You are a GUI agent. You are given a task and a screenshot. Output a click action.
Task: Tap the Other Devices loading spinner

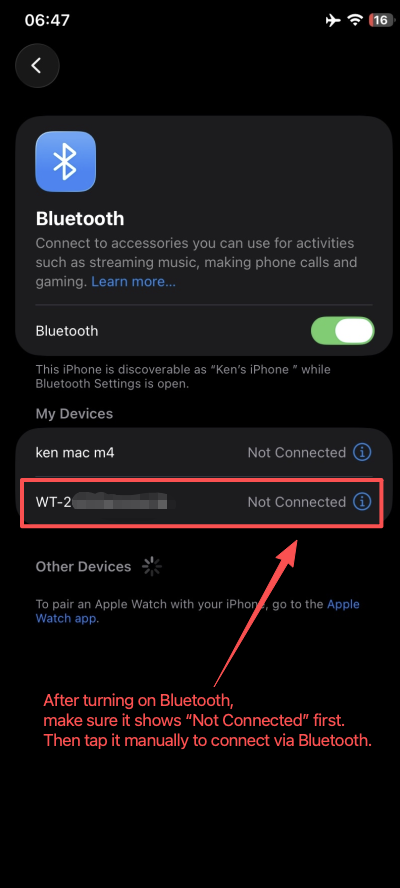152,566
